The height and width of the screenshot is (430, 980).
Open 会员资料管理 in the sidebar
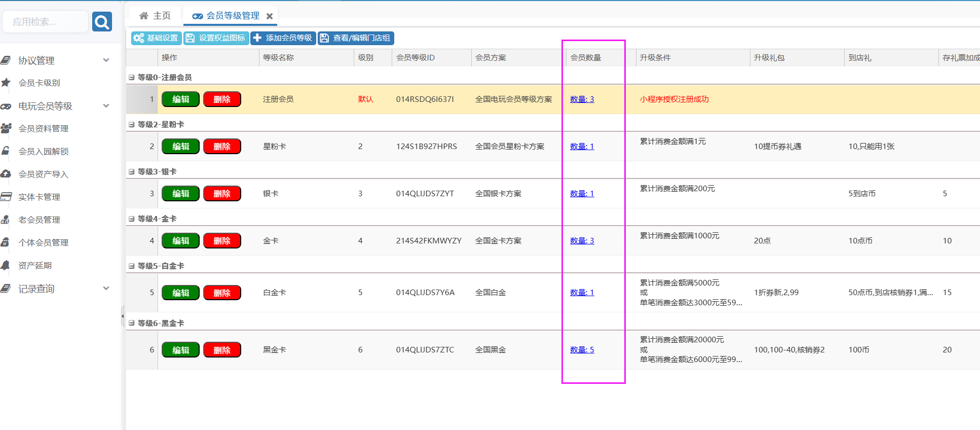[x=43, y=129]
